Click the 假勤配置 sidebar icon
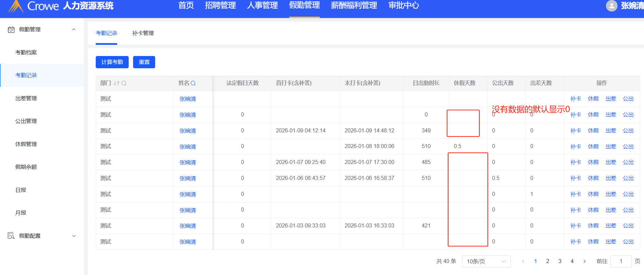Screen dimensions: 644x275 (11, 236)
